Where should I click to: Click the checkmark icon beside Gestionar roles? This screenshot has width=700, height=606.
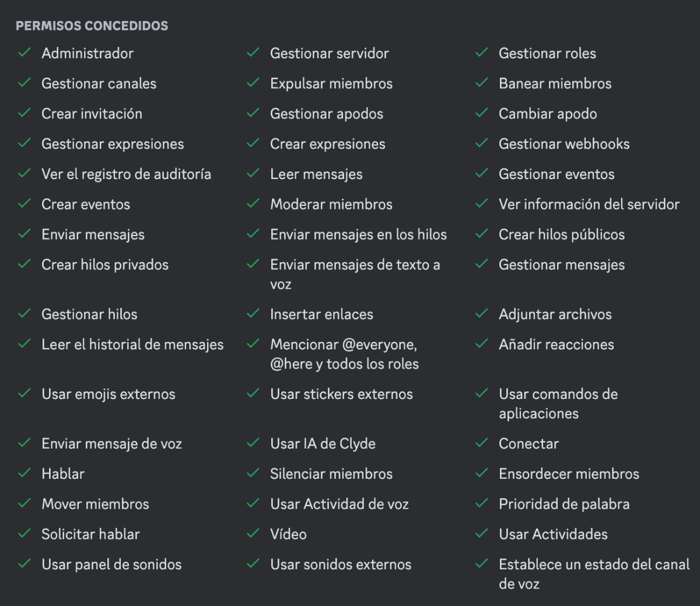coord(482,53)
